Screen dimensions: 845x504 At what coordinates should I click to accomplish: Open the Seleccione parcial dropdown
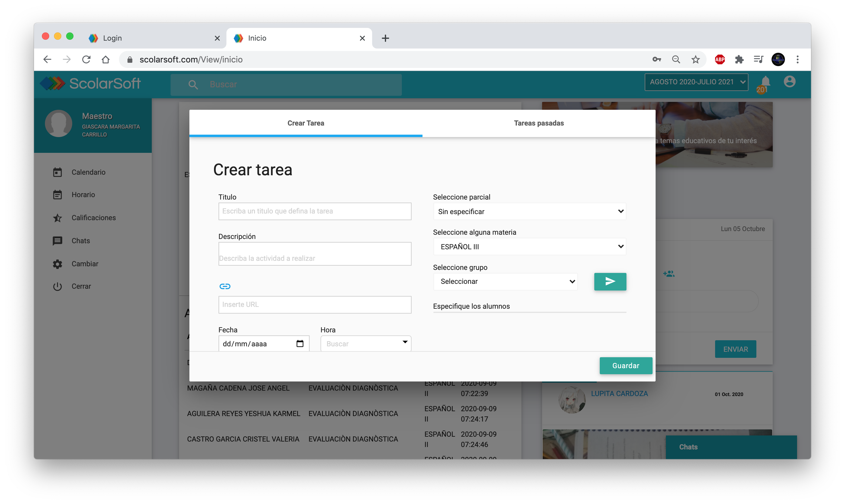coord(530,211)
